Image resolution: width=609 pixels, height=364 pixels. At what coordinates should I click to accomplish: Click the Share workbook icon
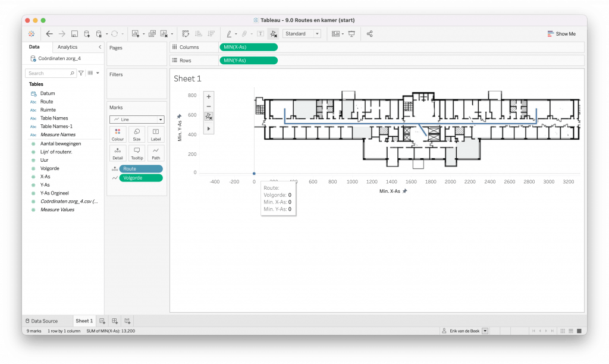coord(370,34)
